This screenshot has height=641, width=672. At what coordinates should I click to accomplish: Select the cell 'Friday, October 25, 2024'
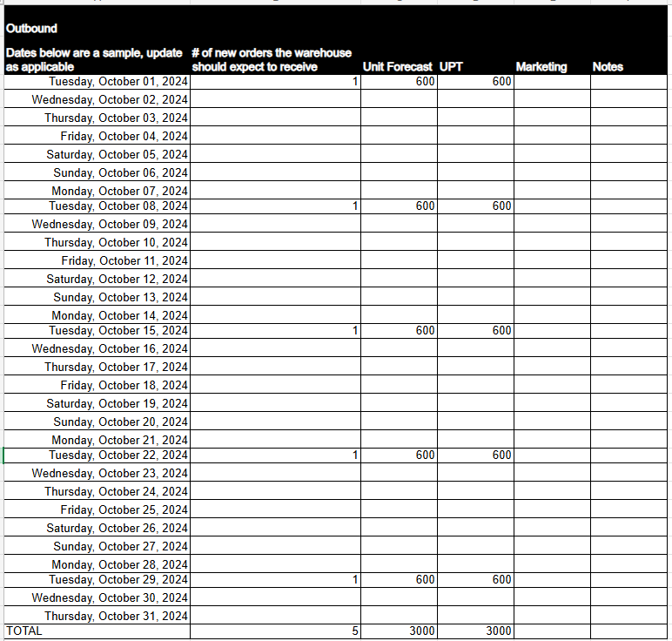click(97, 509)
